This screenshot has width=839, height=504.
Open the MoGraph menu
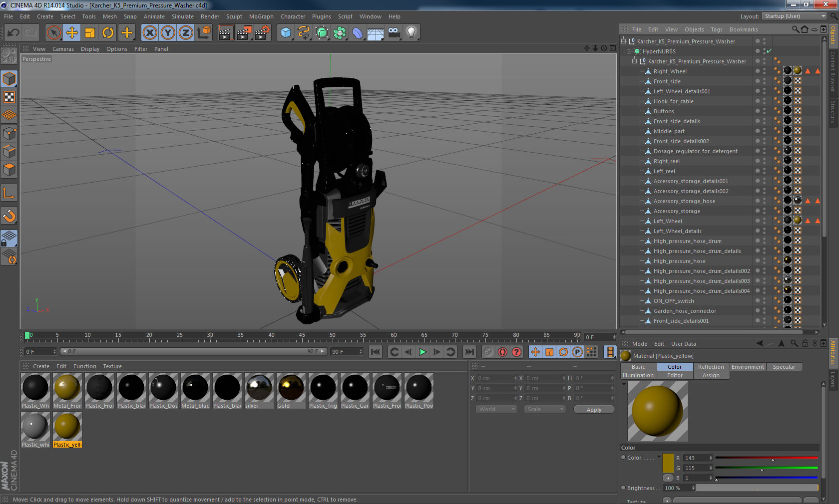pyautogui.click(x=261, y=16)
